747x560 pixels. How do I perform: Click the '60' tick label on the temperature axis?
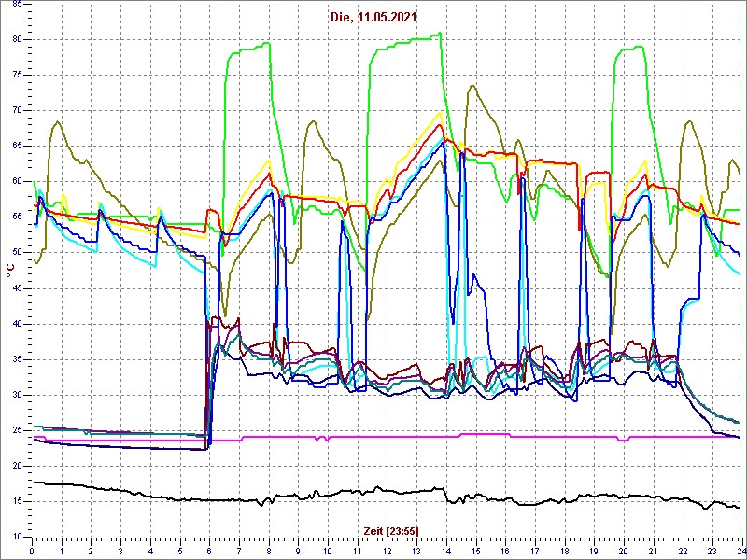pyautogui.click(x=15, y=181)
